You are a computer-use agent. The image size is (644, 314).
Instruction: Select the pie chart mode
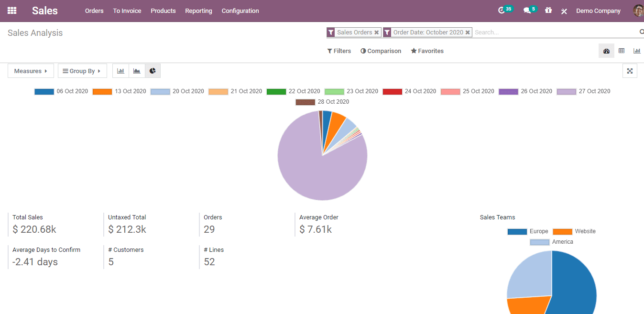point(153,71)
